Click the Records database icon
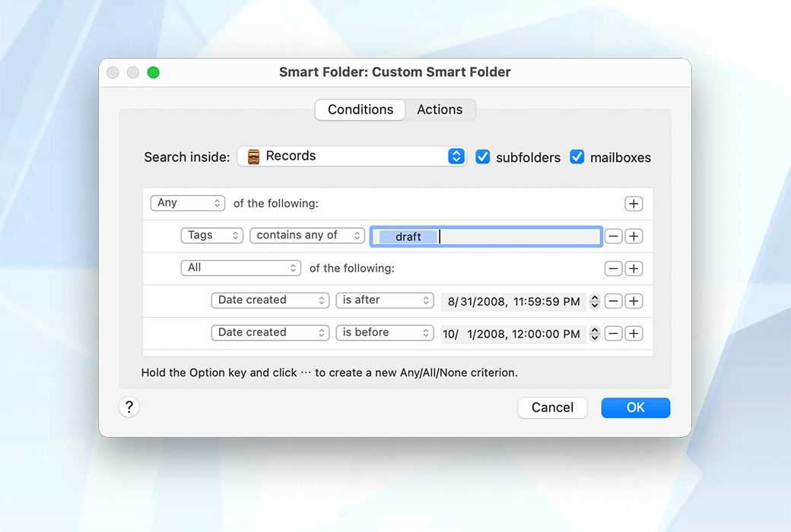This screenshot has width=791, height=532. tap(253, 157)
